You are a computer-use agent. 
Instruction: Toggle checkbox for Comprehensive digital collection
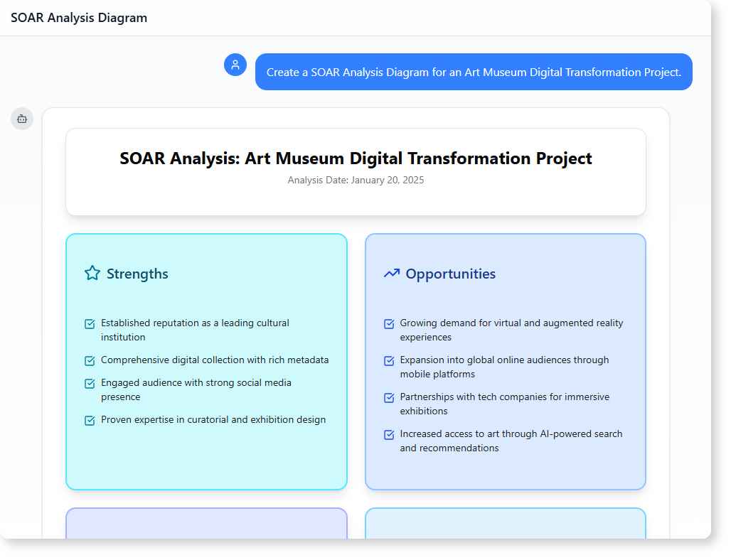click(x=90, y=361)
